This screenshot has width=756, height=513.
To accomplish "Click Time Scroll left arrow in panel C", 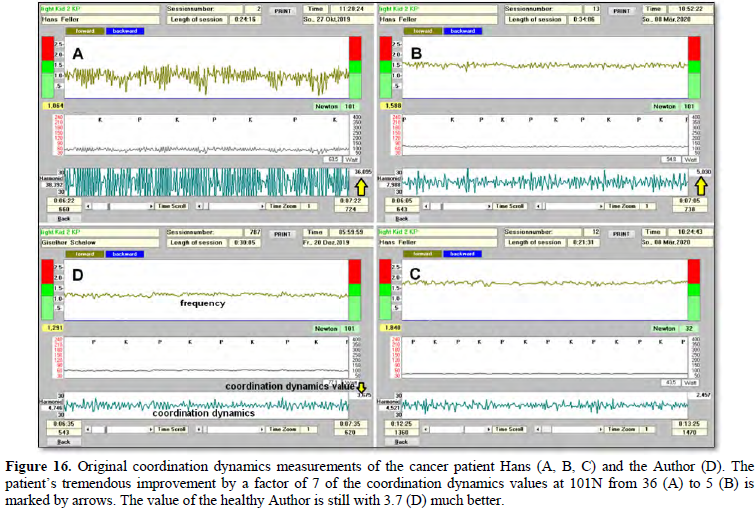I will (x=427, y=429).
